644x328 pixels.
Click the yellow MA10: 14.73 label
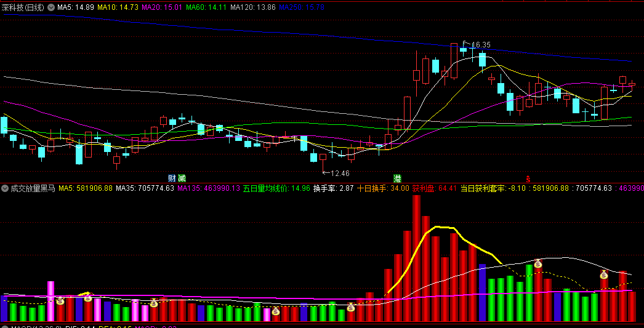pos(118,7)
